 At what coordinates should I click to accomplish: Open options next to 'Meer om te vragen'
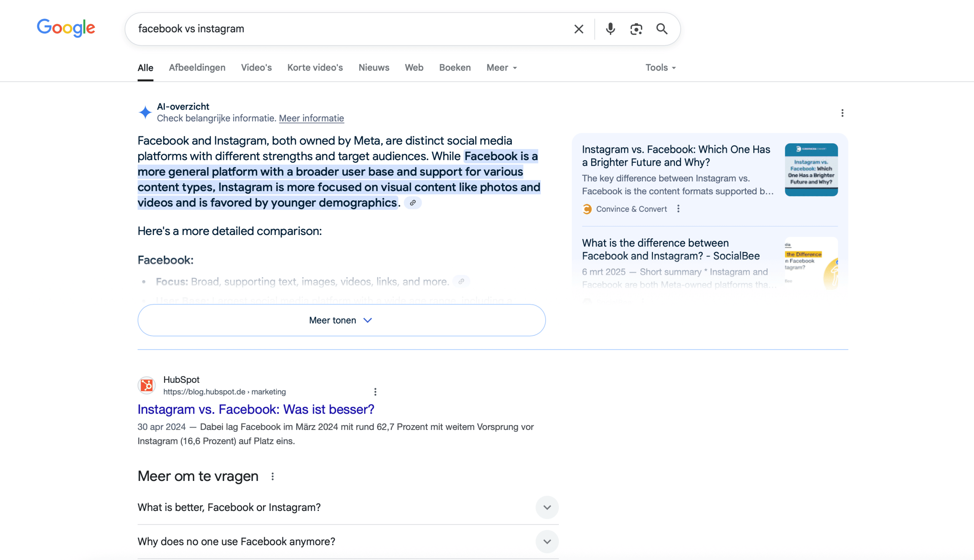[272, 476]
